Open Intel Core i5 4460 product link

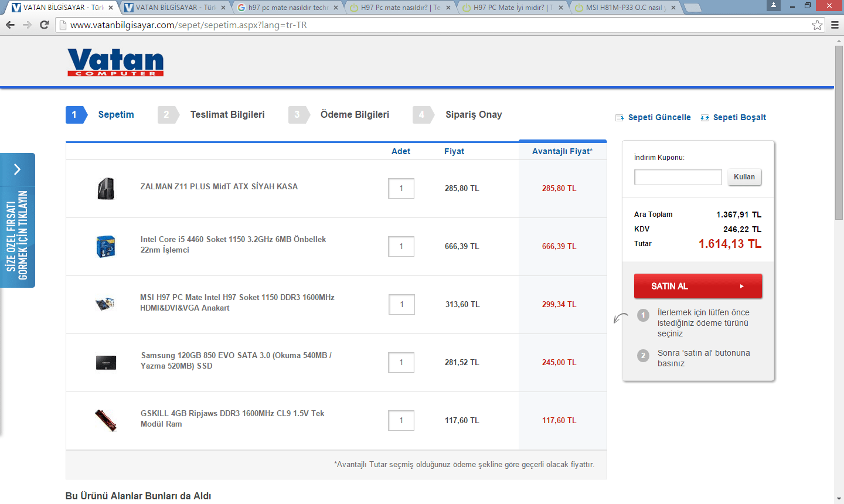[233, 245]
